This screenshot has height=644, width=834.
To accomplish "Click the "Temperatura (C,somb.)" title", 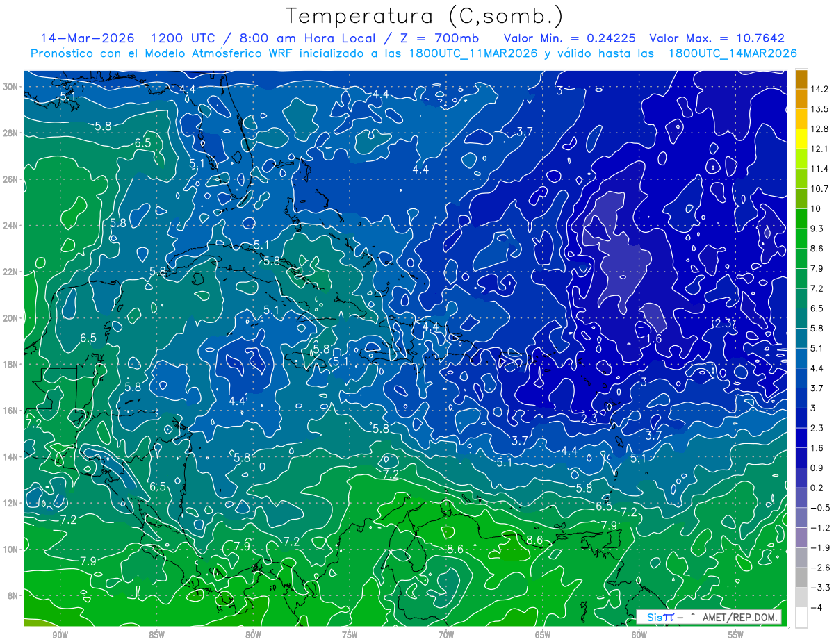I will (425, 16).
